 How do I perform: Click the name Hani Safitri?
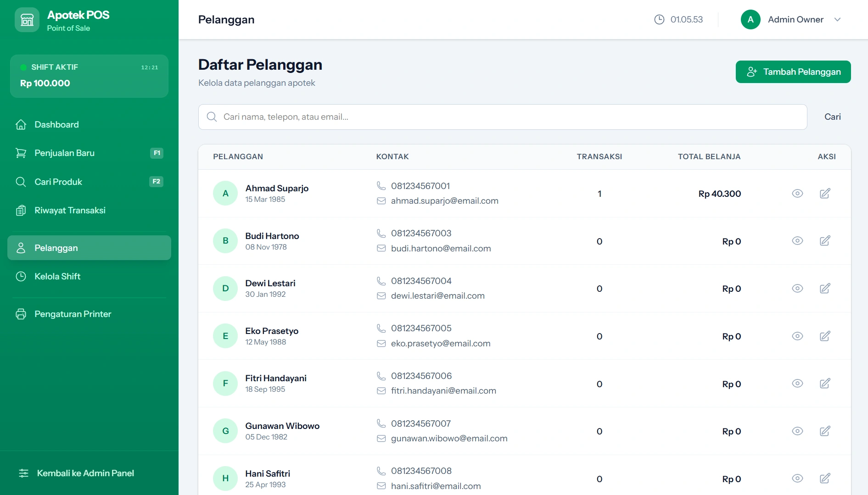[x=268, y=473]
